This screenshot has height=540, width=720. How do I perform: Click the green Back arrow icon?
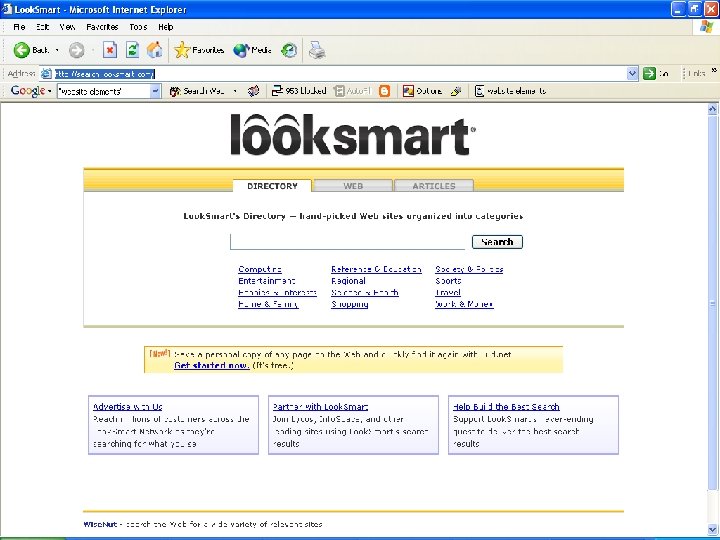(21, 50)
